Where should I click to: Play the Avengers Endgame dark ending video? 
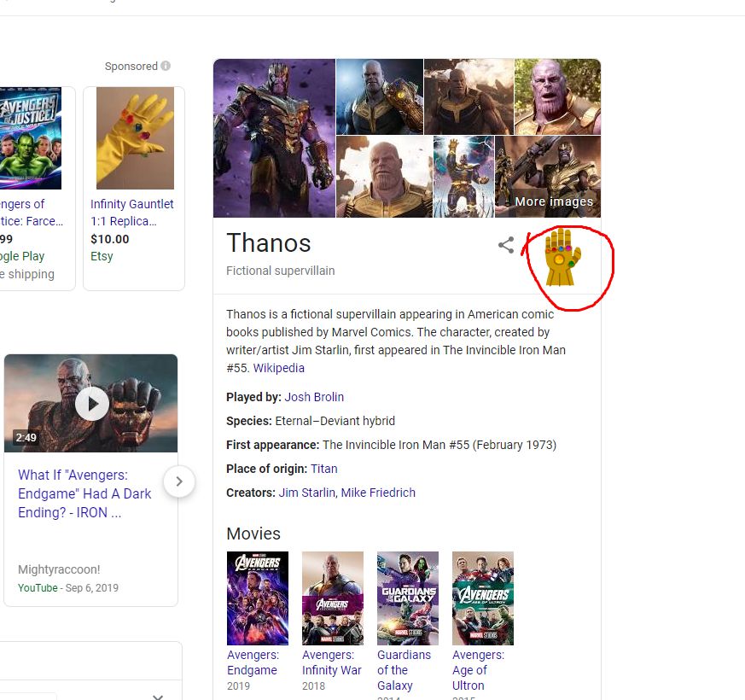(x=91, y=404)
